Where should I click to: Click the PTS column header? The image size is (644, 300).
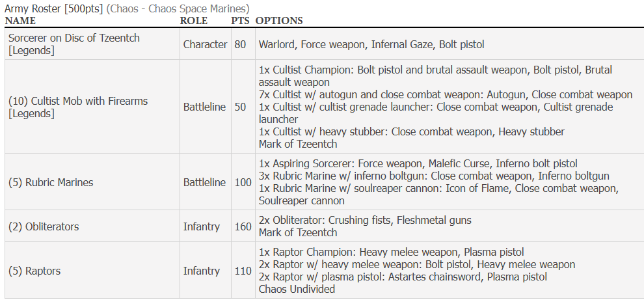tap(241, 21)
